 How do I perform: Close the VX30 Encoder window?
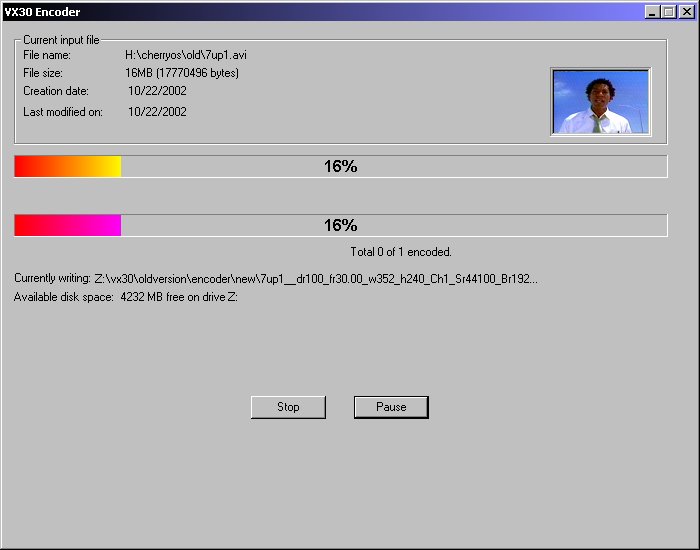(687, 12)
